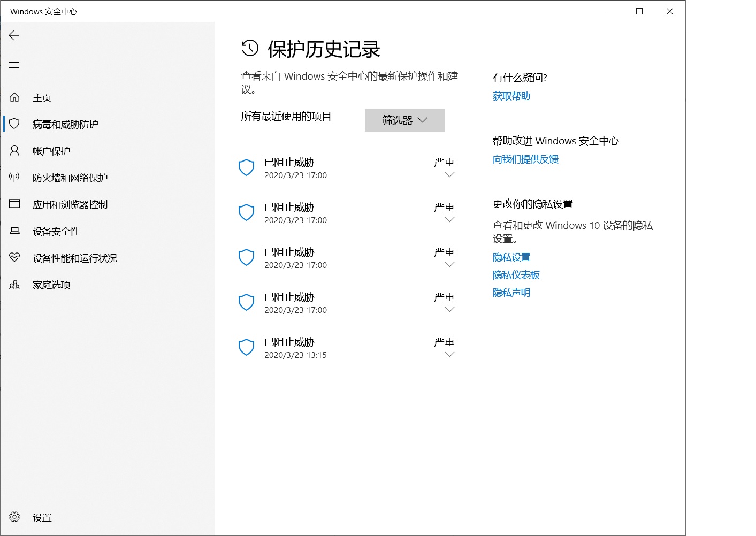
Task: Click the window icon for 应用和浏览器控制
Action: (x=14, y=204)
